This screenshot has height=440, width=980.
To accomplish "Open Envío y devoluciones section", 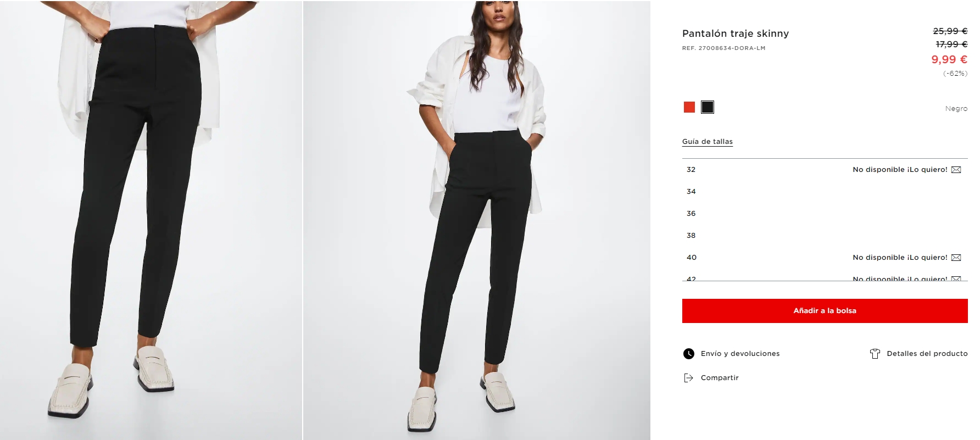I will [x=740, y=354].
